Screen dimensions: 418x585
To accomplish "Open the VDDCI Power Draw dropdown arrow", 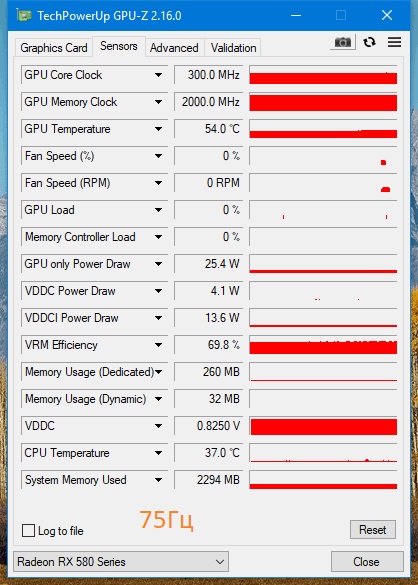I will click(159, 318).
